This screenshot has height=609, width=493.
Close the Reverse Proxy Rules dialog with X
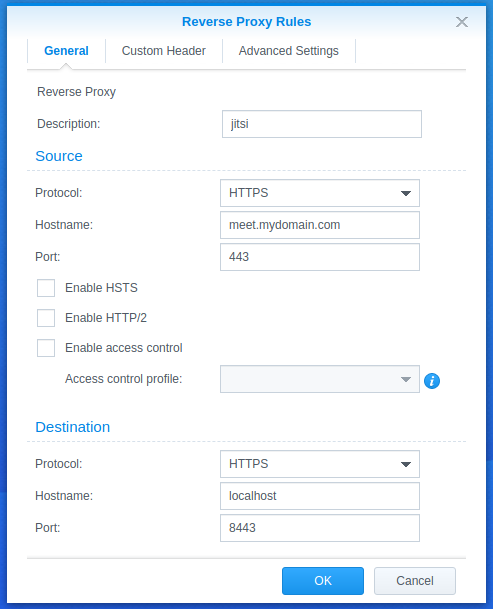pyautogui.click(x=462, y=22)
